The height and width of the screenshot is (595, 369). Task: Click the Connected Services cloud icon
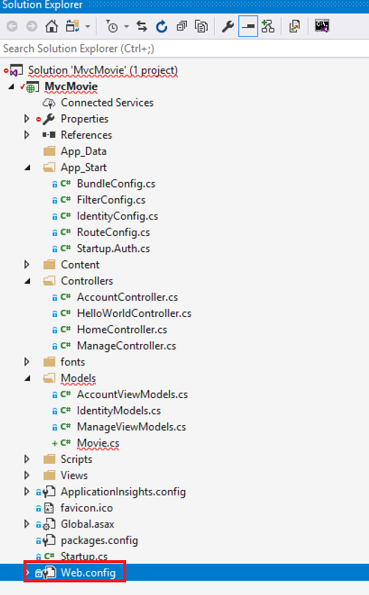(49, 103)
